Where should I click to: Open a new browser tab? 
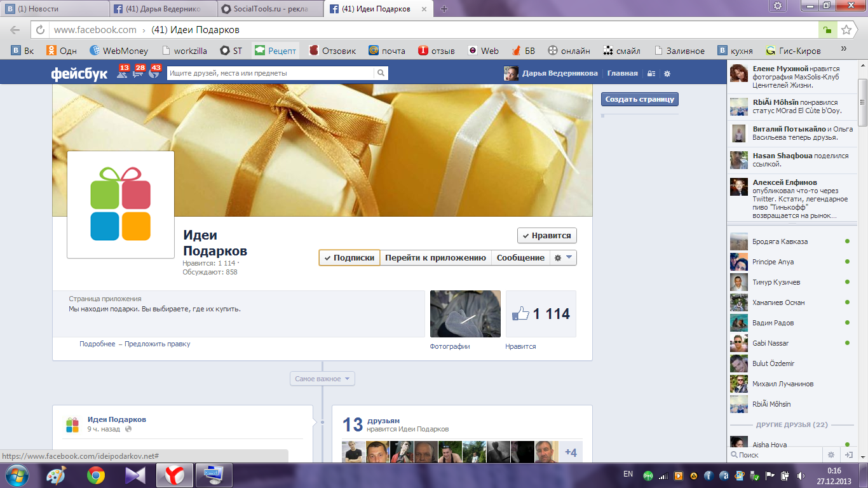(x=444, y=9)
